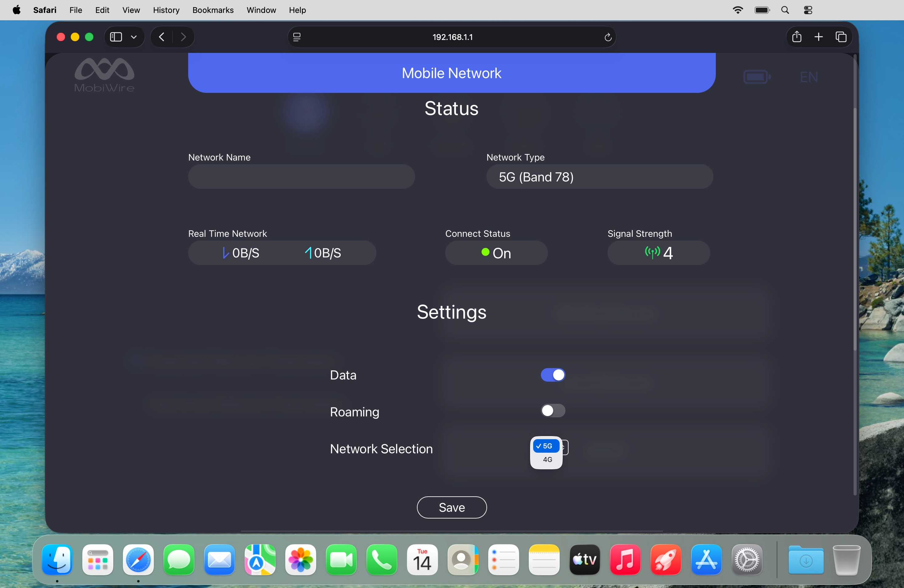The width and height of the screenshot is (904, 588).
Task: Open the EN language selector
Action: (809, 76)
